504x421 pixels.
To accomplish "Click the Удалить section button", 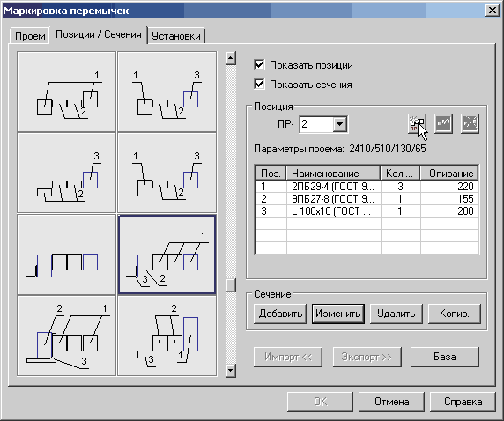I will point(397,314).
